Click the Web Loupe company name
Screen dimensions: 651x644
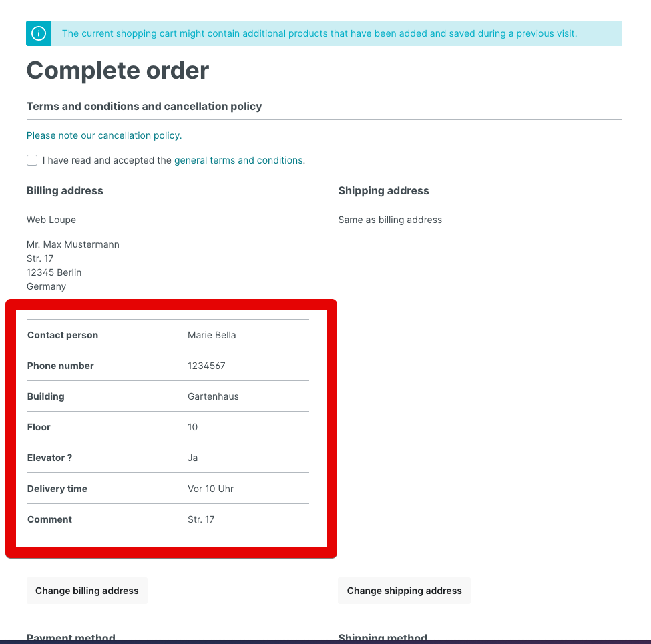point(51,220)
